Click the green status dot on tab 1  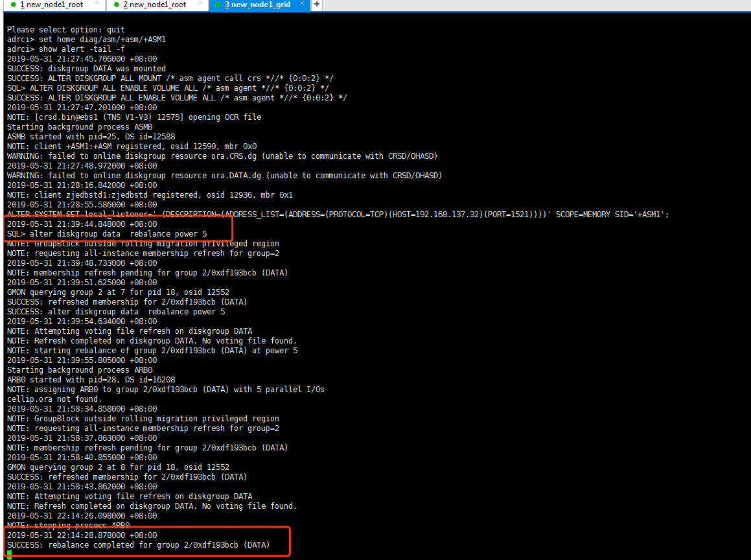point(15,5)
